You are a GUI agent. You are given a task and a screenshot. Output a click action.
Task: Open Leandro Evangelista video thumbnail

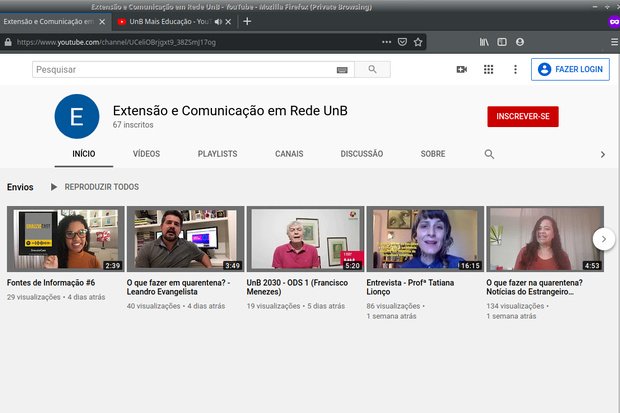click(185, 239)
